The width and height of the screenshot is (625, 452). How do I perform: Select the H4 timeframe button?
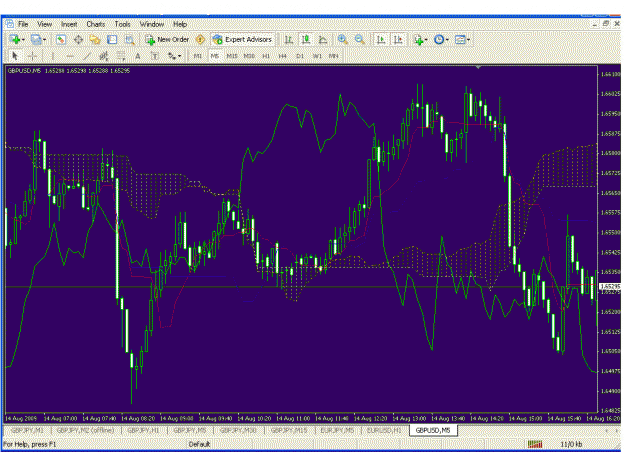[283, 56]
